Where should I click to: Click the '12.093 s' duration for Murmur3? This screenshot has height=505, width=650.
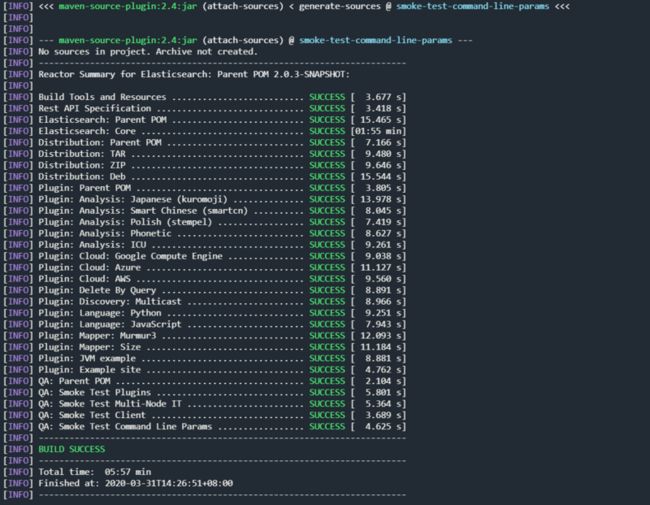pyautogui.click(x=381, y=336)
